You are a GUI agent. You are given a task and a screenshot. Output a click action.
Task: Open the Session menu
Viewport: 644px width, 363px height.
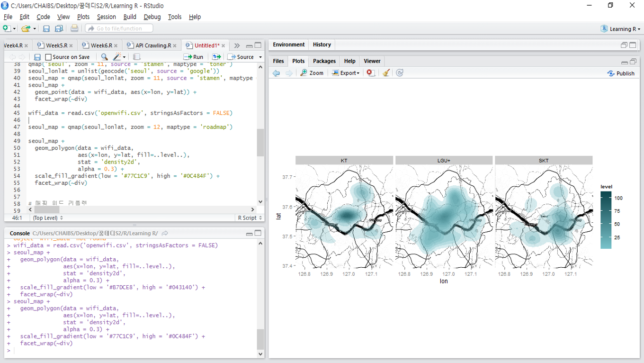click(x=107, y=17)
